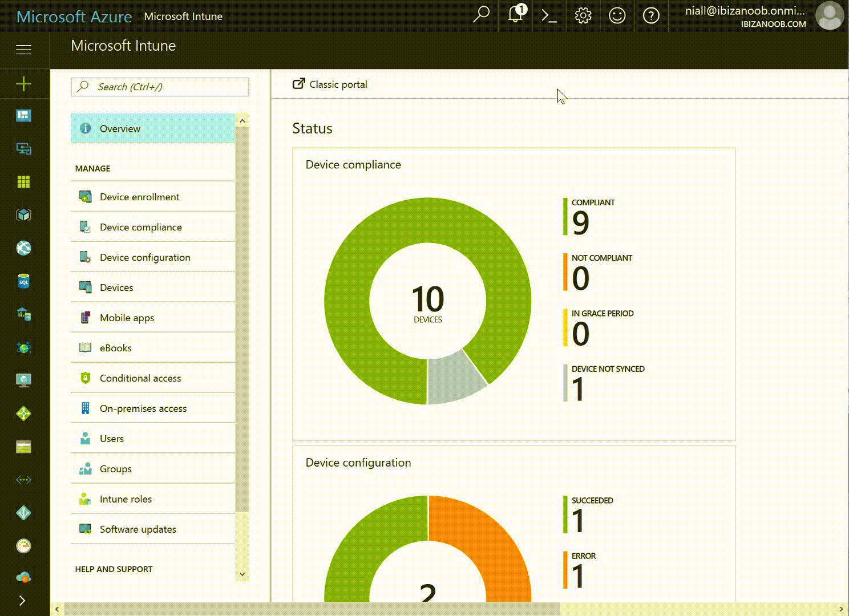The image size is (849, 616).
Task: Open Virtual networks icon in sidebar
Action: click(23, 480)
